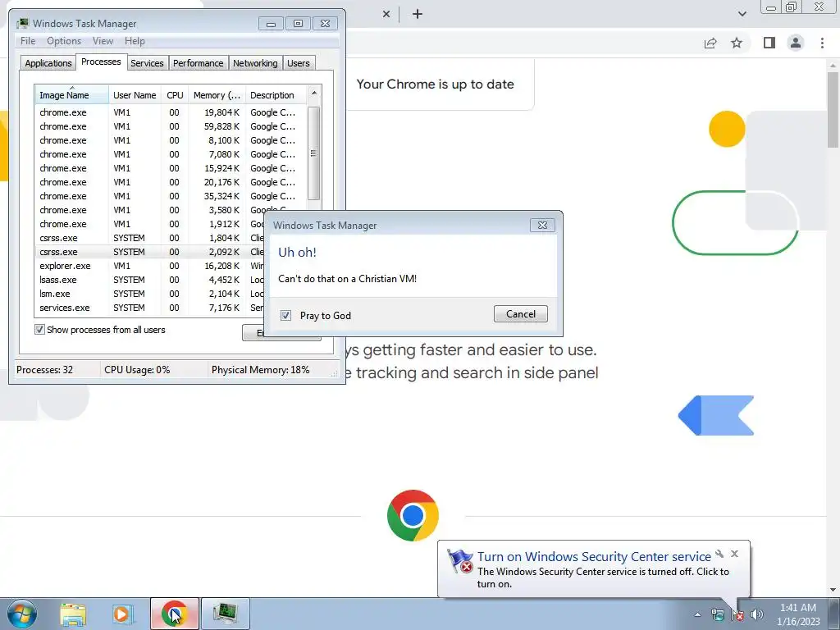Sort by Memory column header

point(217,95)
